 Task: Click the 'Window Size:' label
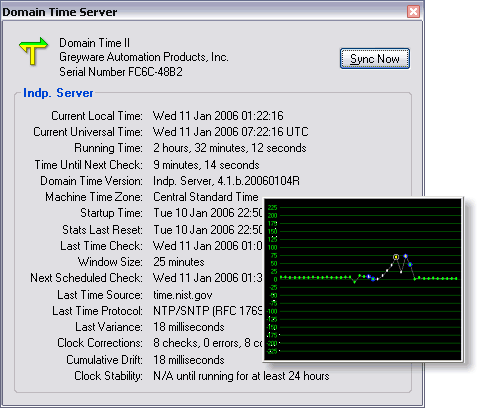[110, 262]
